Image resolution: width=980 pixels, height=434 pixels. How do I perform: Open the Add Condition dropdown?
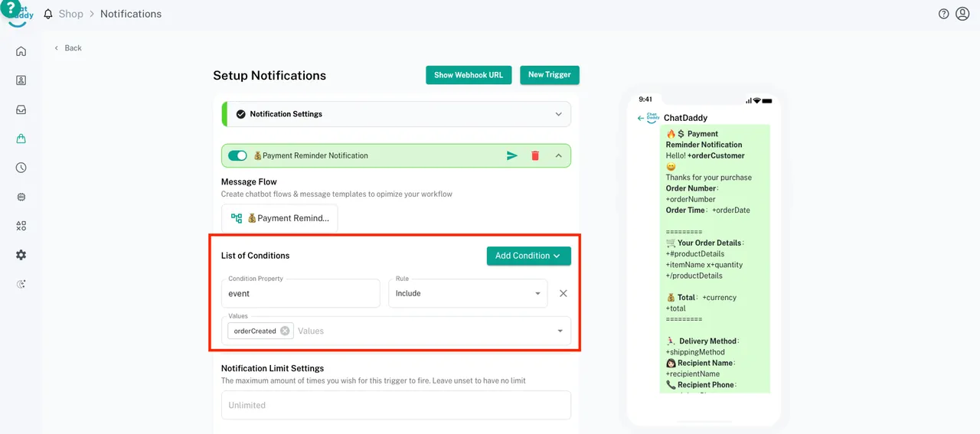pyautogui.click(x=528, y=256)
